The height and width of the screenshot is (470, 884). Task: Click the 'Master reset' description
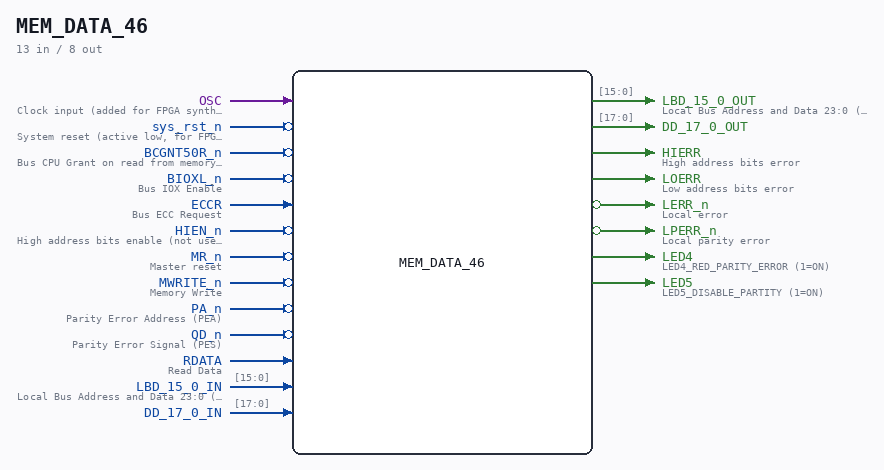tap(185, 267)
